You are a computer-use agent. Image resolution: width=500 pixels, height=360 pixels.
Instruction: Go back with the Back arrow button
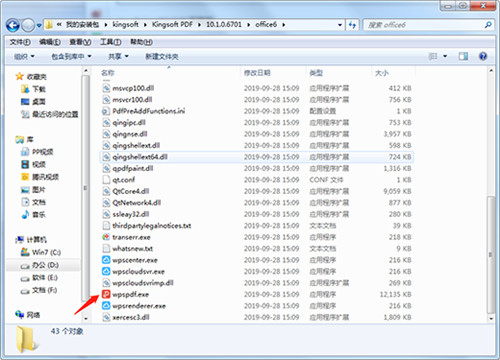pos(13,25)
